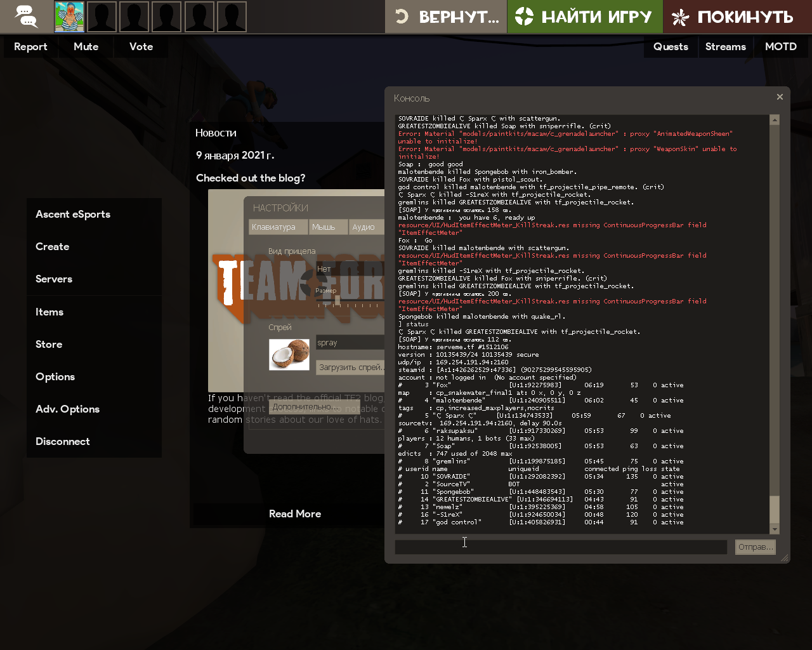Click the console scrollbar up arrow

774,120
